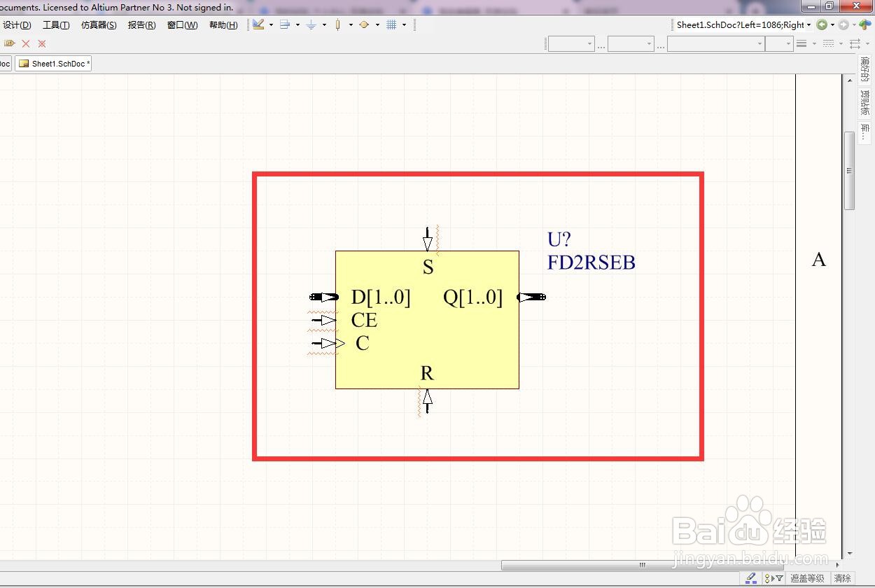Open the 工具(T) menu
The image size is (875, 588).
[x=56, y=25]
